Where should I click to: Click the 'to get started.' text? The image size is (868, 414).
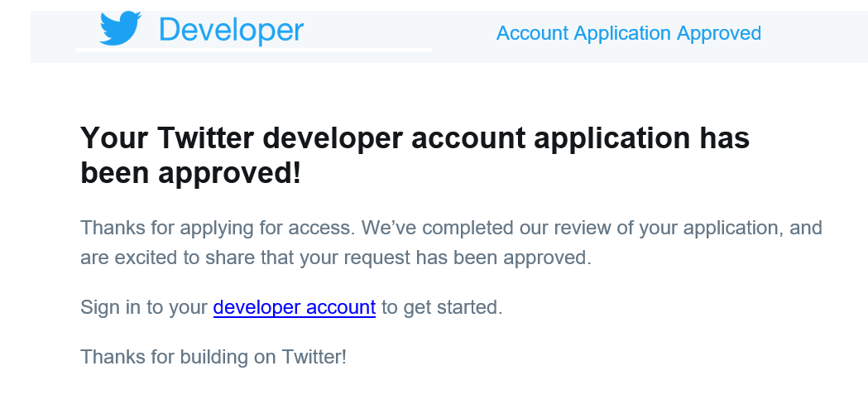[x=442, y=307]
